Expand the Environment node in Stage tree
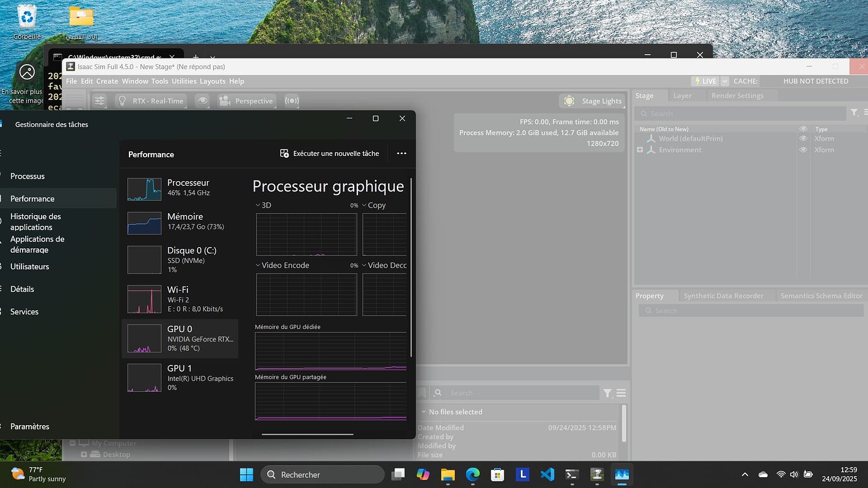Image resolution: width=868 pixels, height=488 pixels. (x=639, y=150)
